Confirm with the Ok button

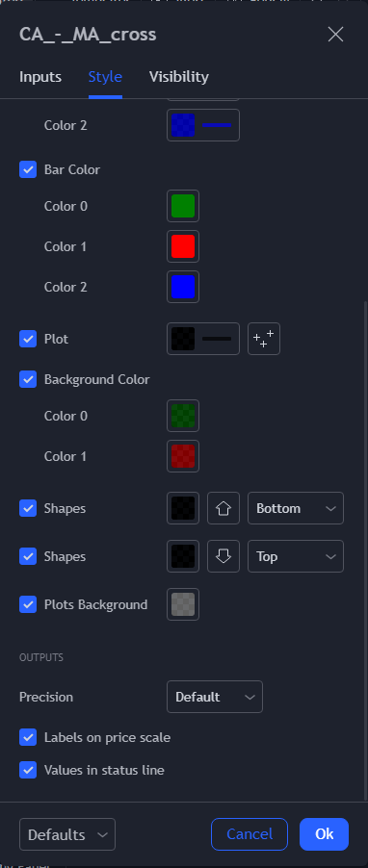325,834
